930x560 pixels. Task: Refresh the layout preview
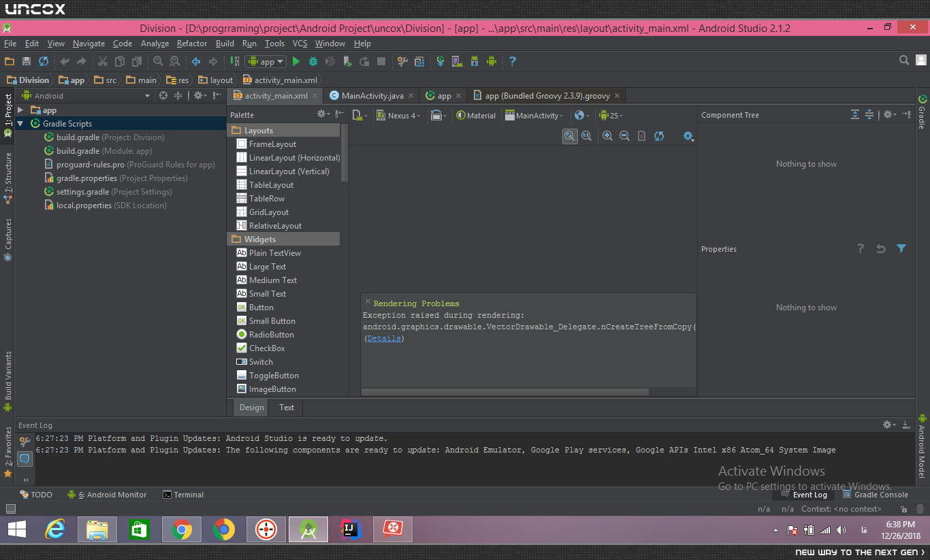pyautogui.click(x=658, y=136)
